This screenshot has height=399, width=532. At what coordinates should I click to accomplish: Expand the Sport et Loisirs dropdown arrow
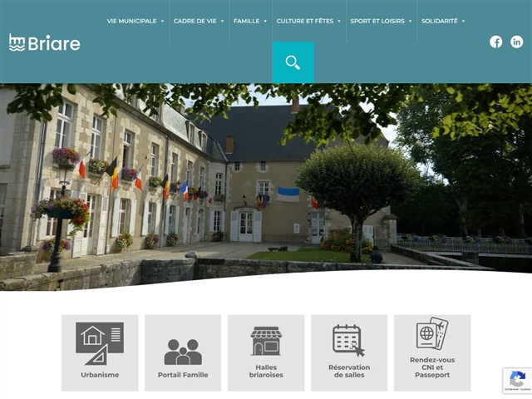coord(410,21)
